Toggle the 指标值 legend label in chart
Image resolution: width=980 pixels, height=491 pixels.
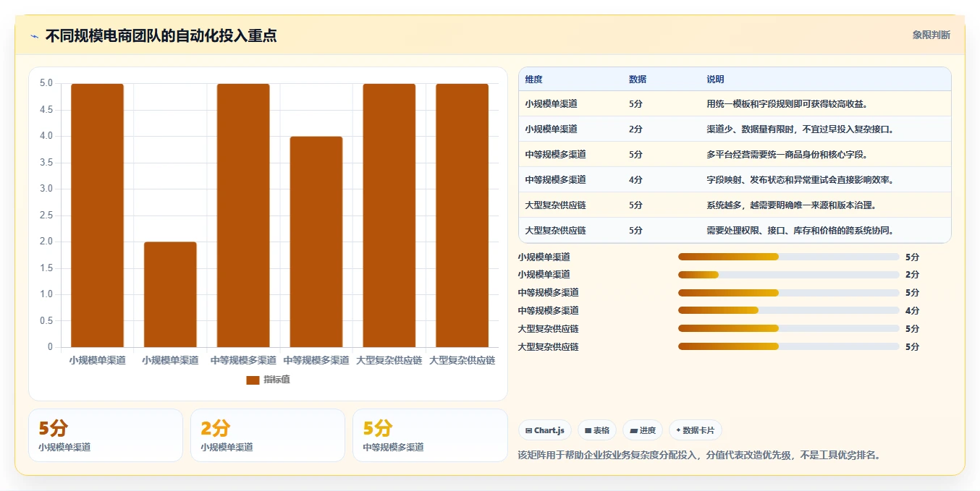[276, 380]
